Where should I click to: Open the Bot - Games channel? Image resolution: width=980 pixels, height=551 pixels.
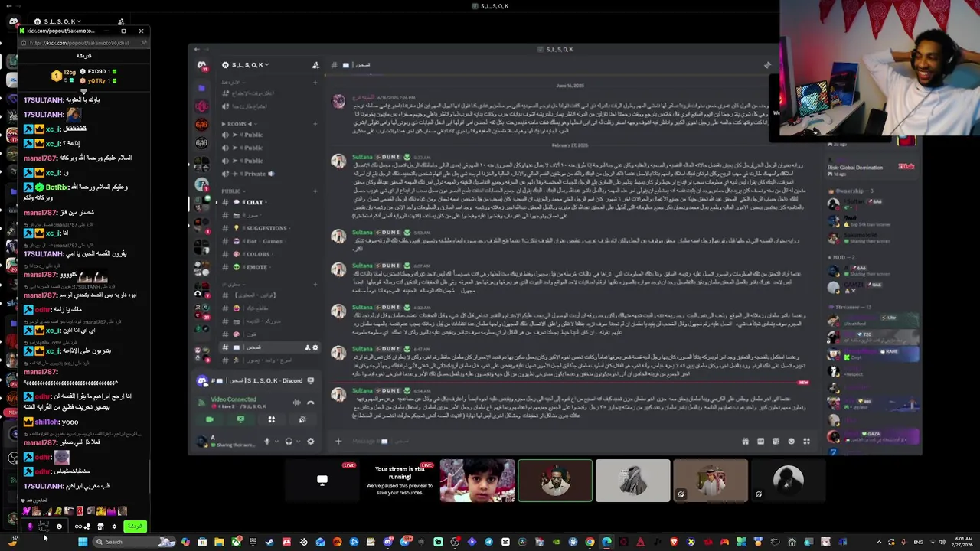coord(263,241)
